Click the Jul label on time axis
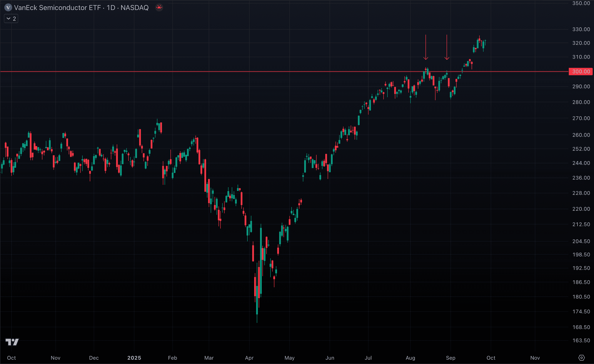This screenshot has width=594, height=364. coord(368,358)
